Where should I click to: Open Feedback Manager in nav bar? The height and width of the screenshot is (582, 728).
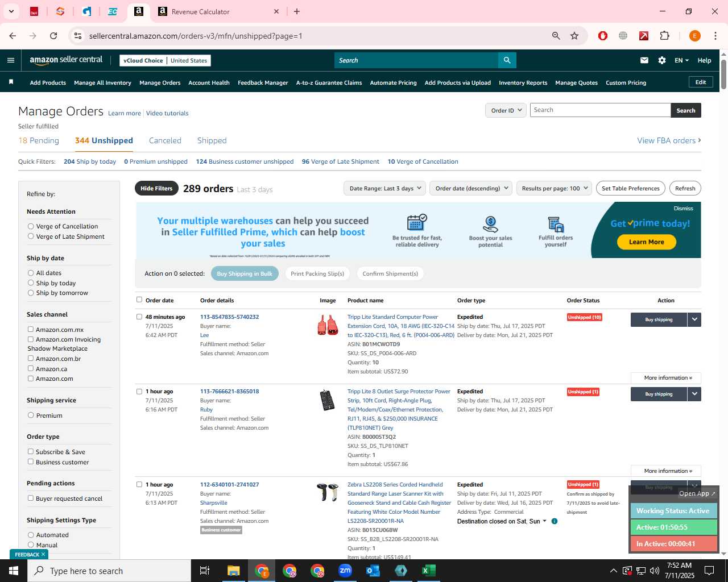[263, 82]
